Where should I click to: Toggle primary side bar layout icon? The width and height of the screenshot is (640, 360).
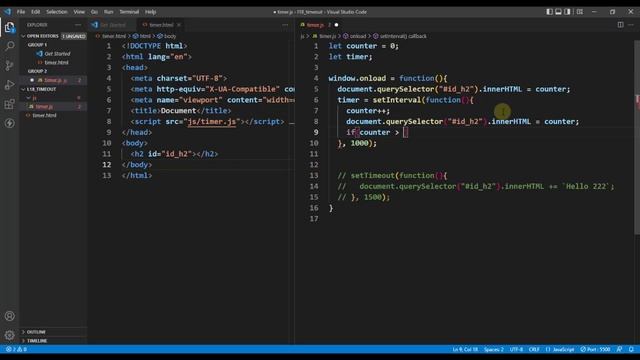(x=549, y=12)
